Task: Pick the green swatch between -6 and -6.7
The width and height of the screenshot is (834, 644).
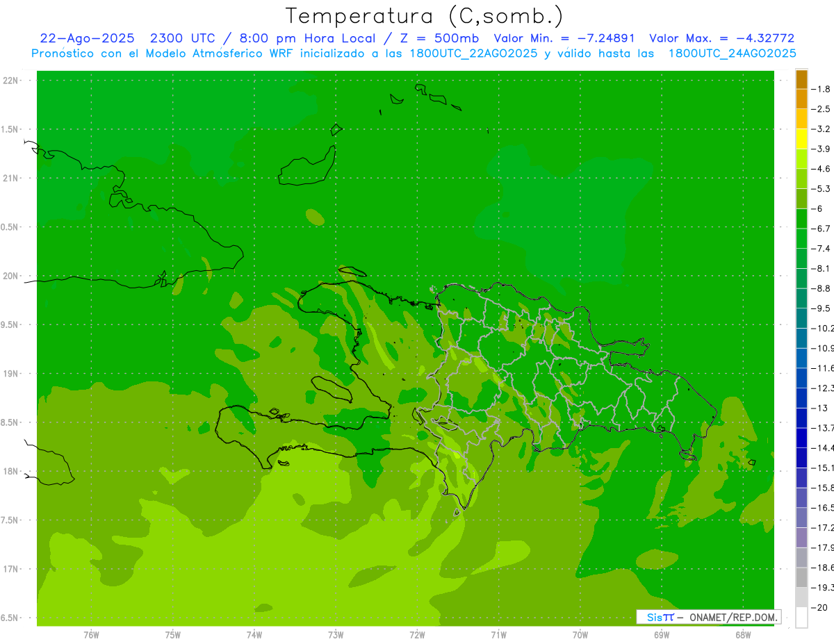Action: coord(801,219)
